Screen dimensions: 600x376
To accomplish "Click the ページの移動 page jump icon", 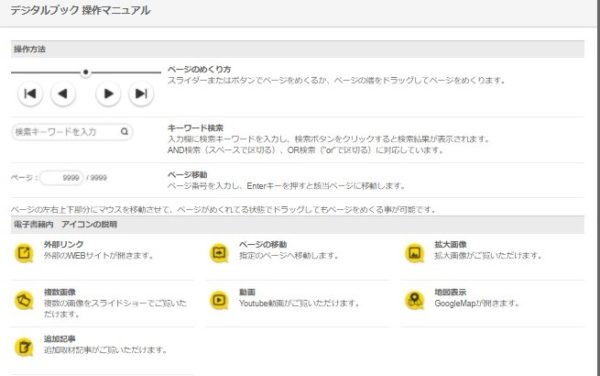I will pos(219,253).
